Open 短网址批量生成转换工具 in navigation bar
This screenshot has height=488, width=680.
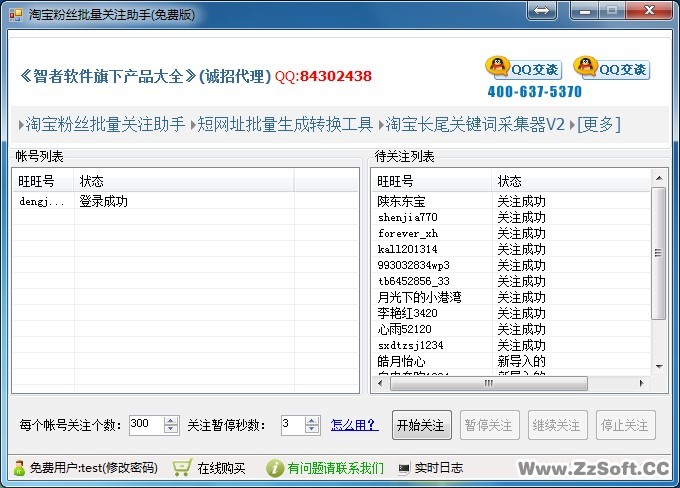283,124
